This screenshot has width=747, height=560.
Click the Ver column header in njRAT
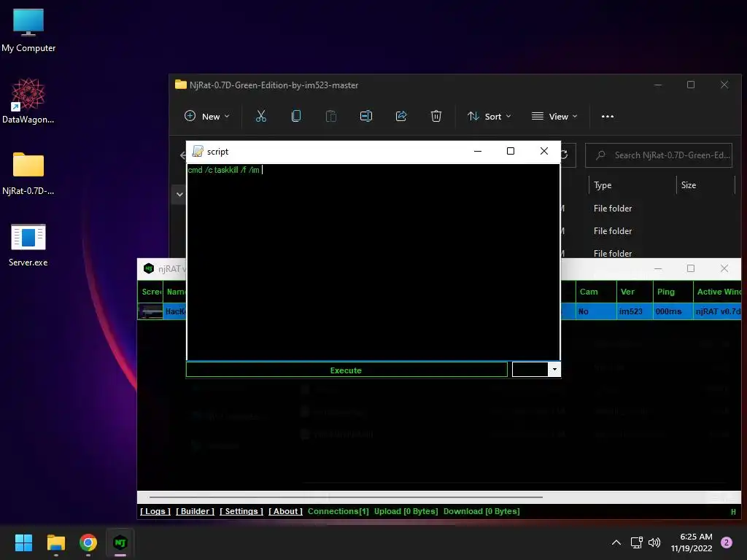coord(635,292)
